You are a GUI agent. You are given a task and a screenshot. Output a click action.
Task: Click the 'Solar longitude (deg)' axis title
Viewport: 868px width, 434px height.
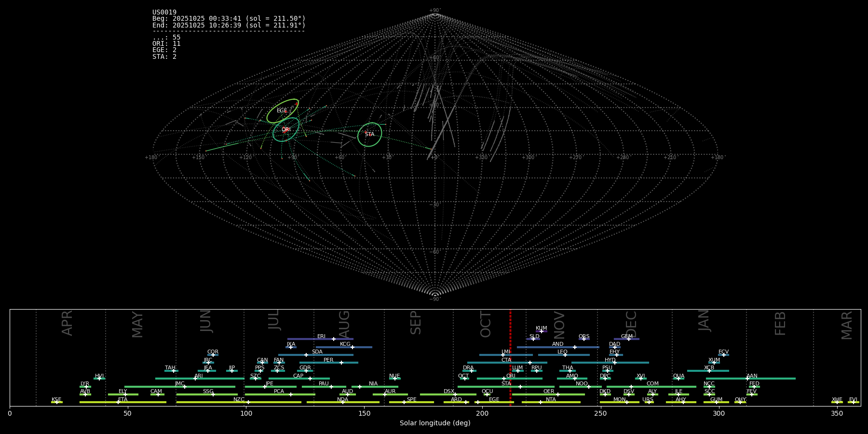pos(435,423)
